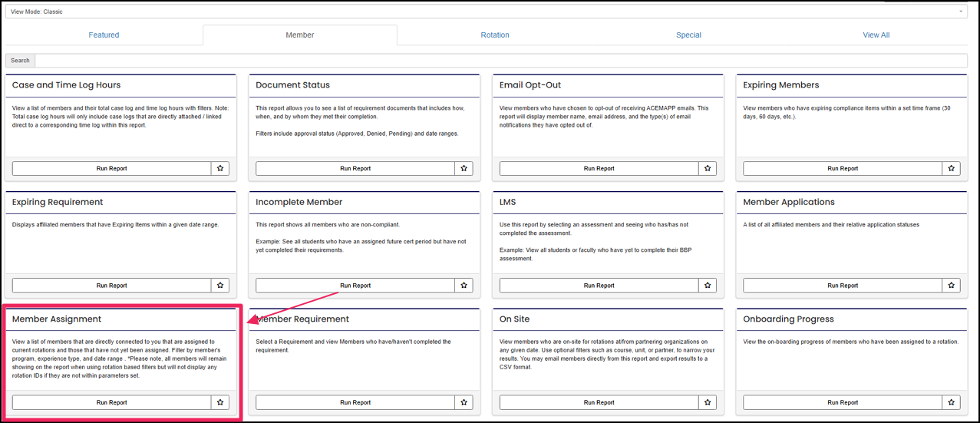The height and width of the screenshot is (423, 980).
Task: Click the LMS card heading
Action: click(508, 202)
